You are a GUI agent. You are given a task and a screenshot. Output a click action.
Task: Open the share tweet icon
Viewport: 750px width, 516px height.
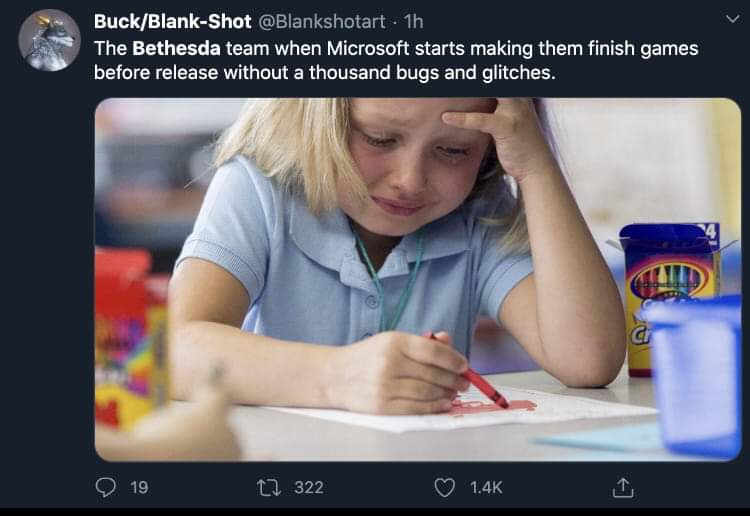[x=622, y=487]
